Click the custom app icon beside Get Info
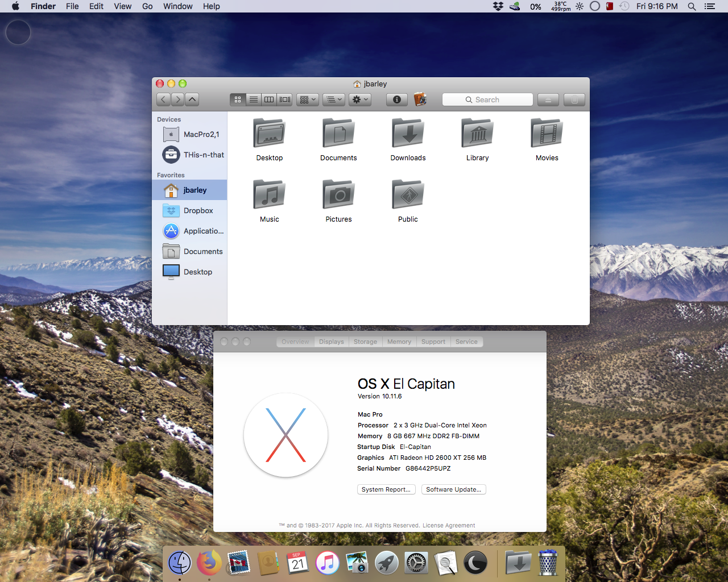The height and width of the screenshot is (582, 728). (420, 99)
